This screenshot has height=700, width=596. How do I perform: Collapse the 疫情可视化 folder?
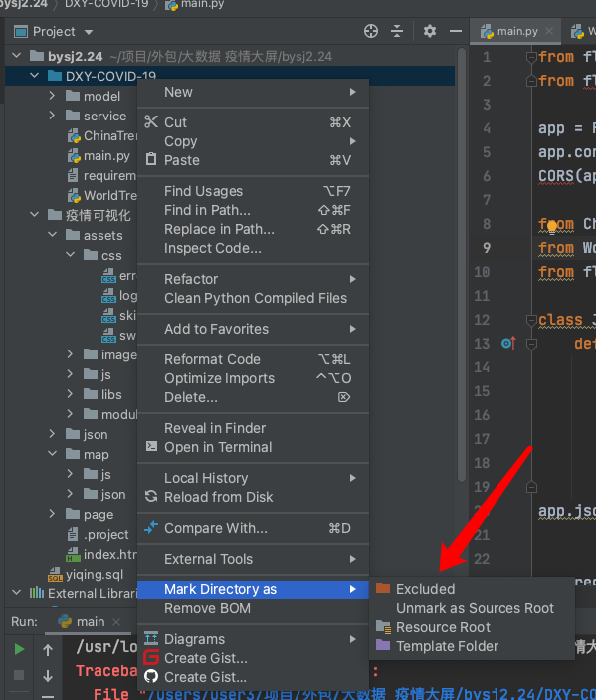(x=35, y=215)
